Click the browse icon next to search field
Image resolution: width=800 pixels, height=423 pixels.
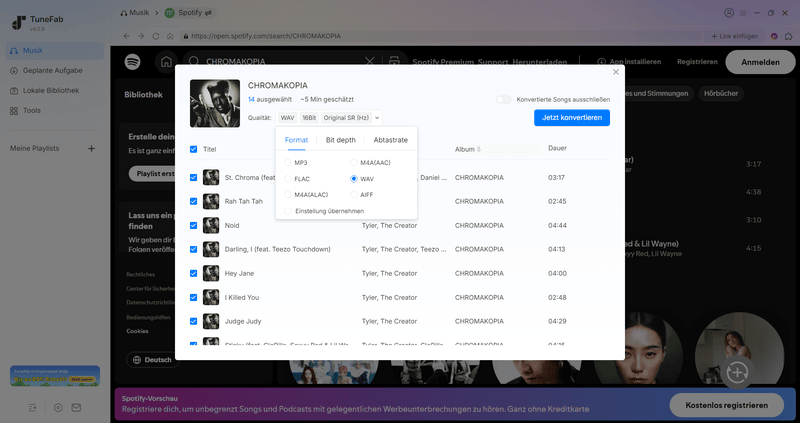click(394, 61)
